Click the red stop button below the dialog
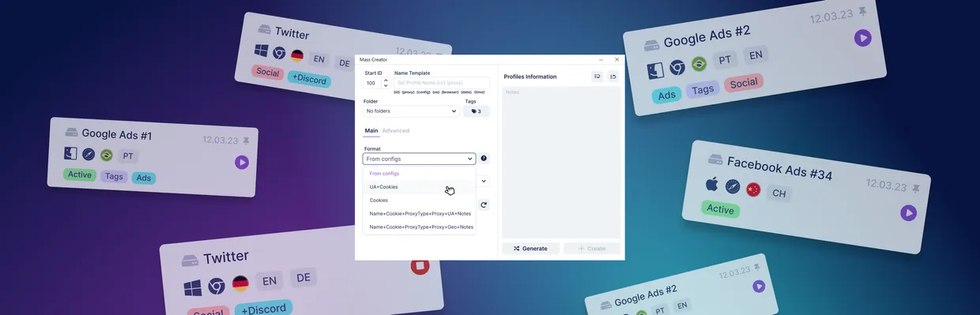 (420, 265)
